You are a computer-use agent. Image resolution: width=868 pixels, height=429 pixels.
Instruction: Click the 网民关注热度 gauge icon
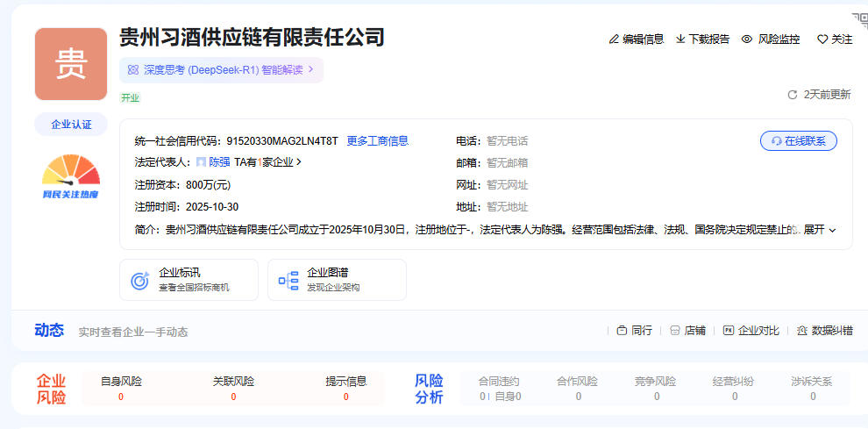click(x=71, y=169)
